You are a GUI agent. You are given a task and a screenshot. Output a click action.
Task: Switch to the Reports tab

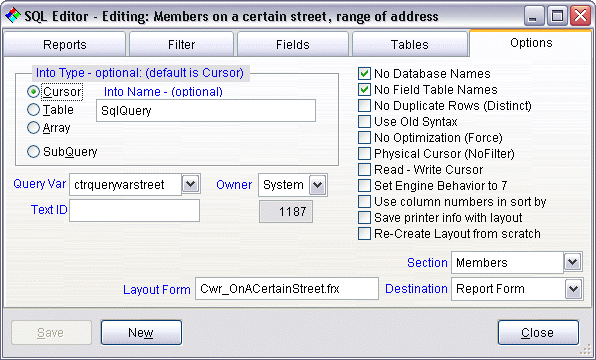65,44
